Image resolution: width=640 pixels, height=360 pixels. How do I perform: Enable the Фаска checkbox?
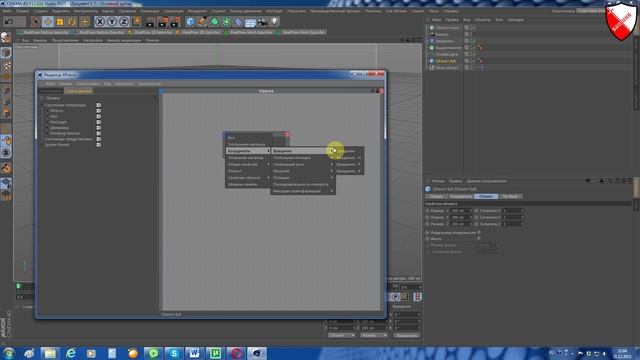pyautogui.click(x=479, y=238)
